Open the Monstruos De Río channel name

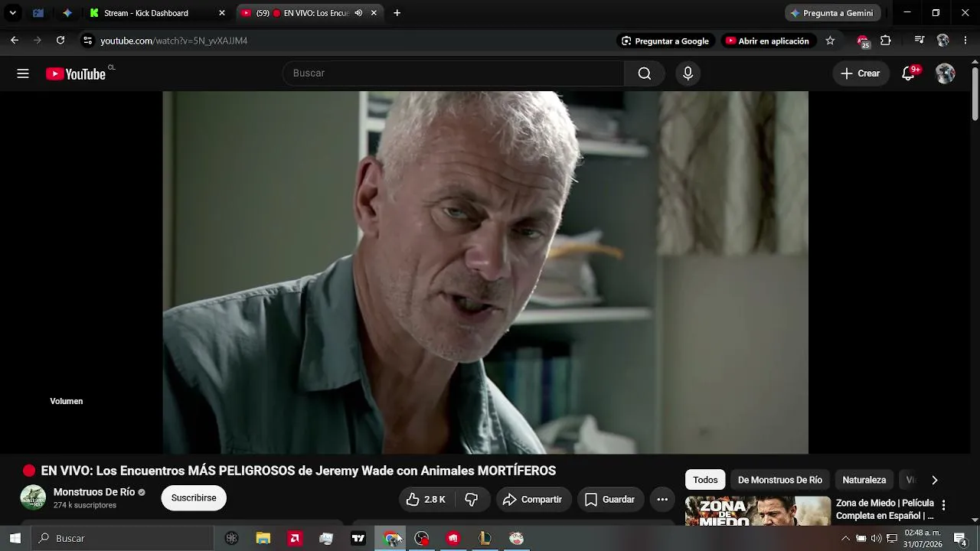(x=94, y=492)
